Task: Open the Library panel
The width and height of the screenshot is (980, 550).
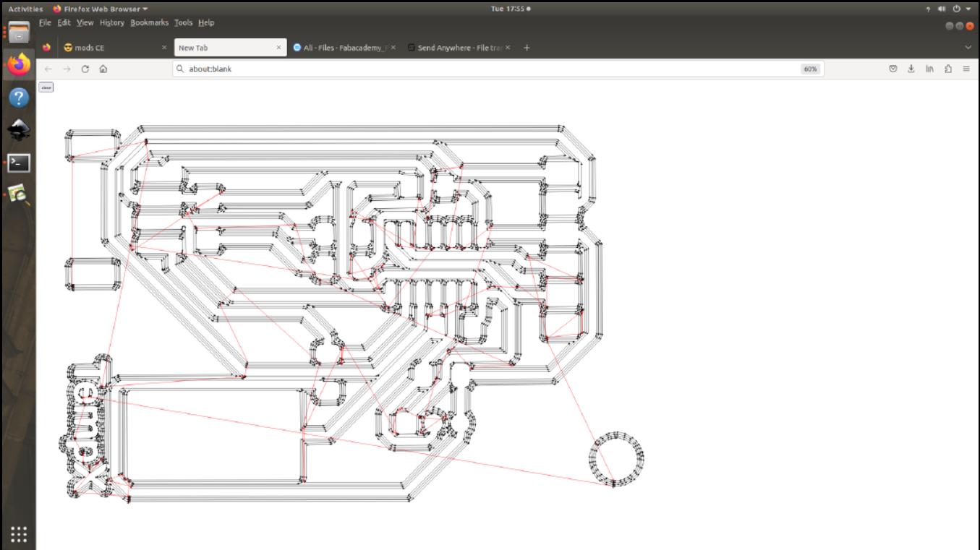Action: click(929, 69)
